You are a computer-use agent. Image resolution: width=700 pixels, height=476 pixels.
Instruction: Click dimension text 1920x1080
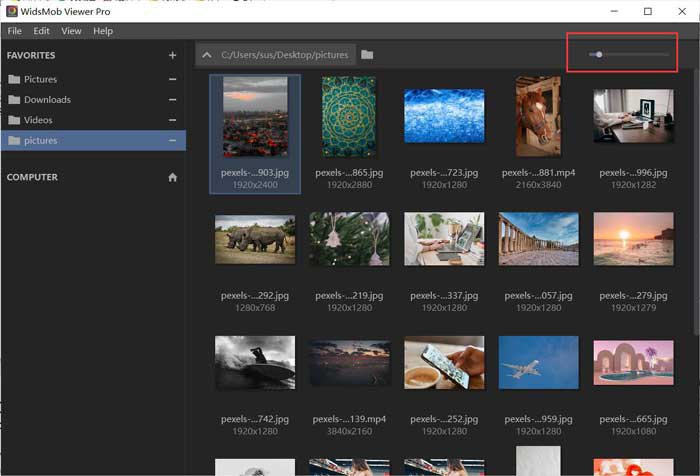tap(633, 431)
